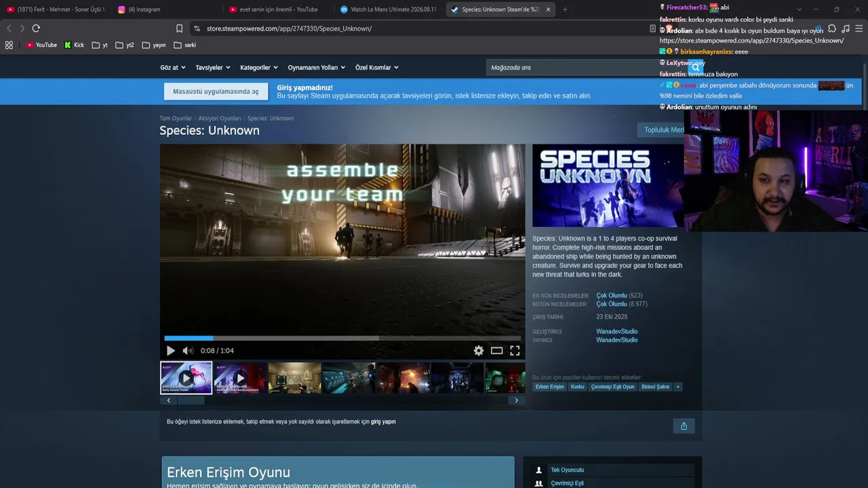Select the Korku tag
The image size is (868, 488).
point(578,387)
